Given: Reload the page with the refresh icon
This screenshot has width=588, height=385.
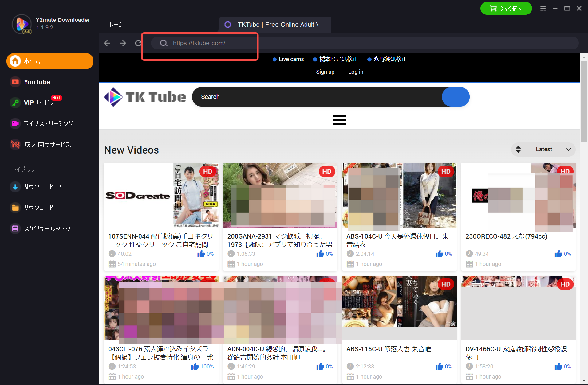Looking at the screenshot, I should [138, 43].
